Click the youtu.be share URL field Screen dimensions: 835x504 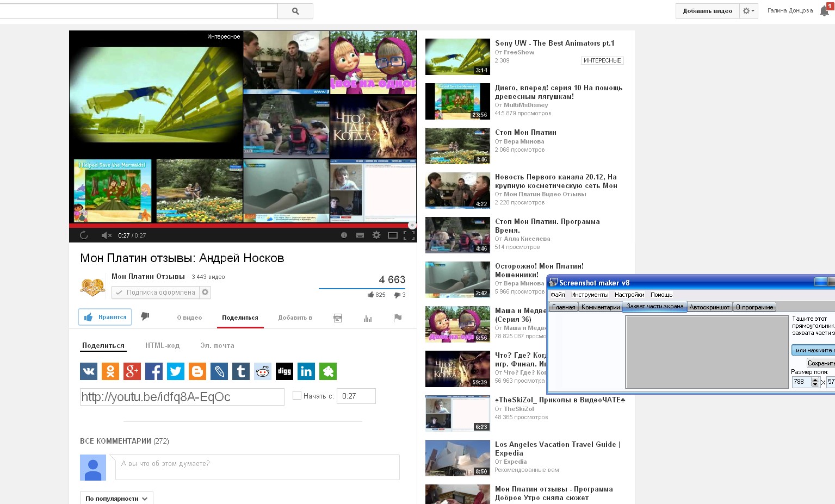182,397
